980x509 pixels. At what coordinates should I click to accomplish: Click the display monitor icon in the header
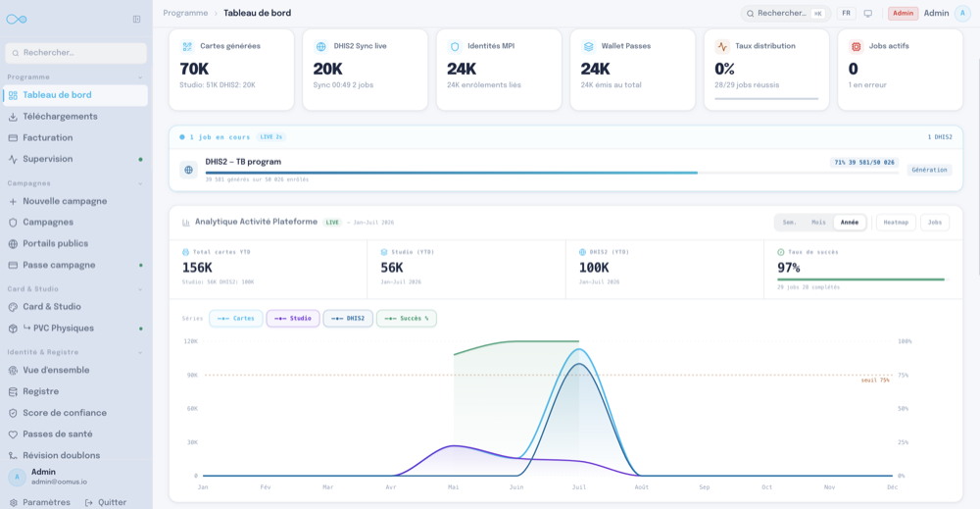[868, 13]
